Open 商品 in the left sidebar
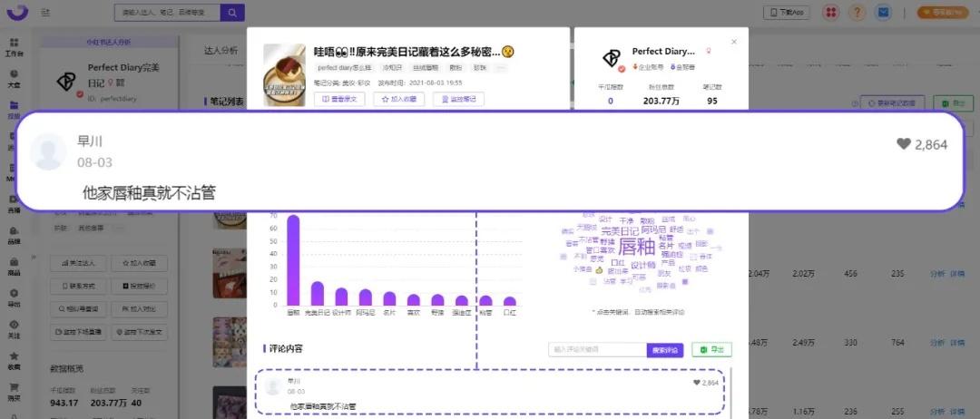This screenshot has height=419, width=980. tap(14, 266)
